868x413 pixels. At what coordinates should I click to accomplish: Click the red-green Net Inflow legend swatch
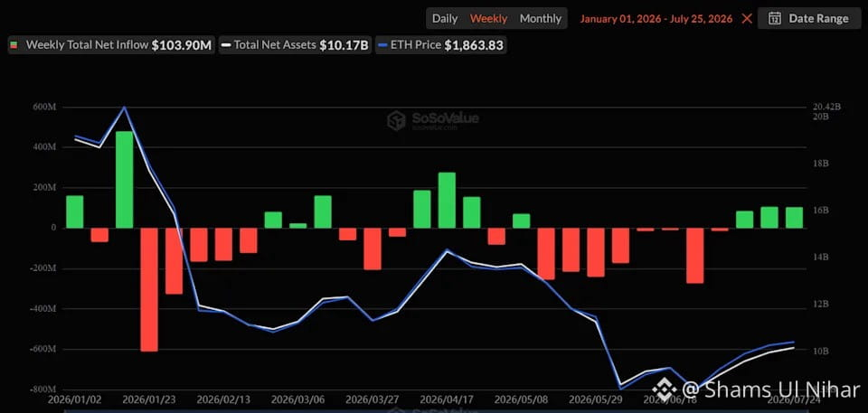point(14,45)
